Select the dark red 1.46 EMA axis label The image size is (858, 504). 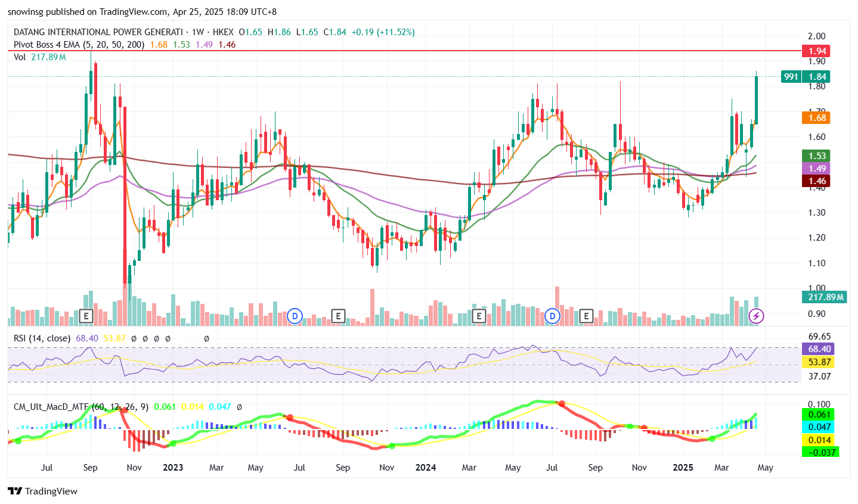(816, 181)
